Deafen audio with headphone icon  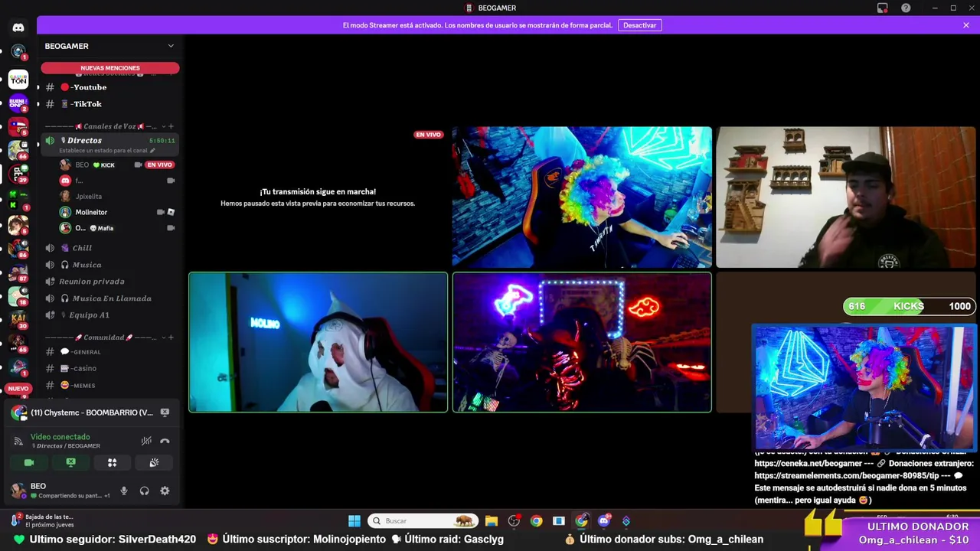pos(144,491)
